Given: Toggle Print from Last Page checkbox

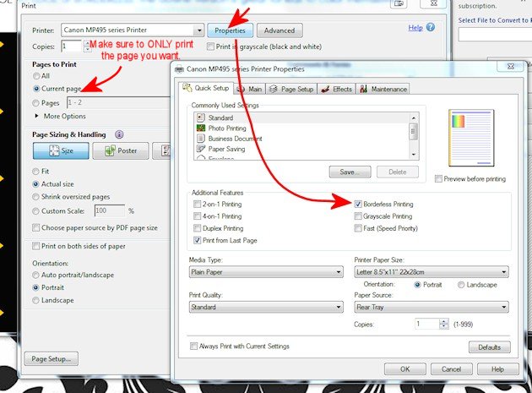Looking at the screenshot, I should (x=197, y=240).
